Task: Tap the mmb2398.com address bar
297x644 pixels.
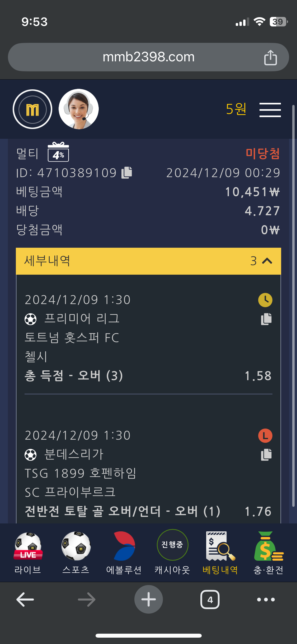Action: pos(148,57)
